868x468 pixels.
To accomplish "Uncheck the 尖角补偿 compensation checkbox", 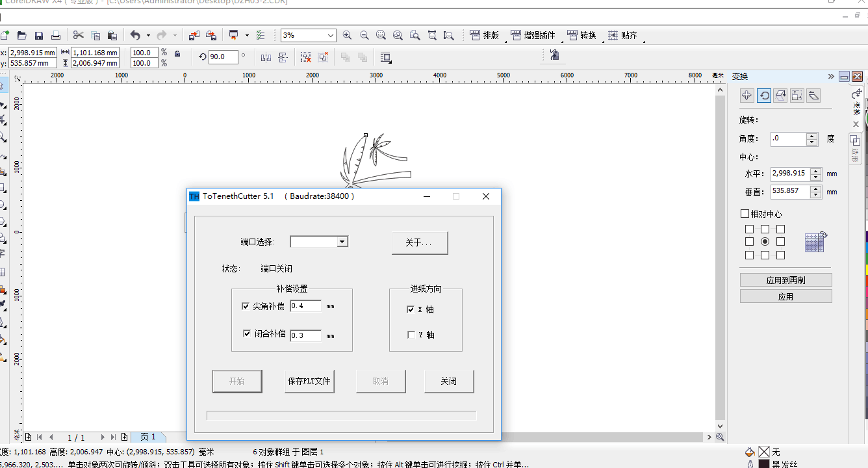I will click(246, 305).
